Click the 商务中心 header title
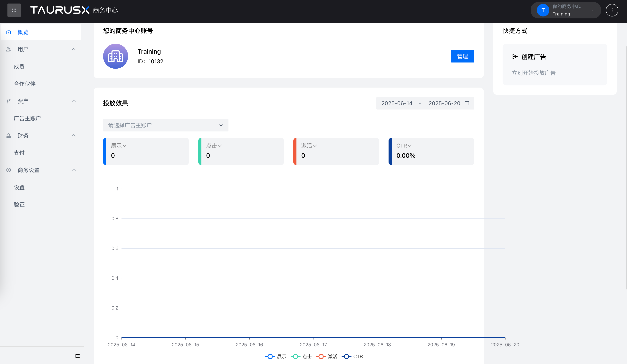The height and width of the screenshot is (364, 627). (105, 10)
